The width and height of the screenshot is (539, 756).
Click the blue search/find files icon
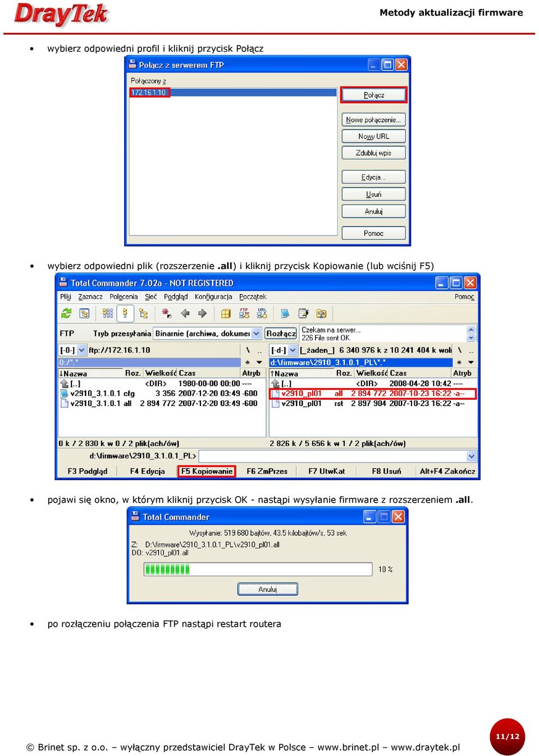(x=285, y=313)
